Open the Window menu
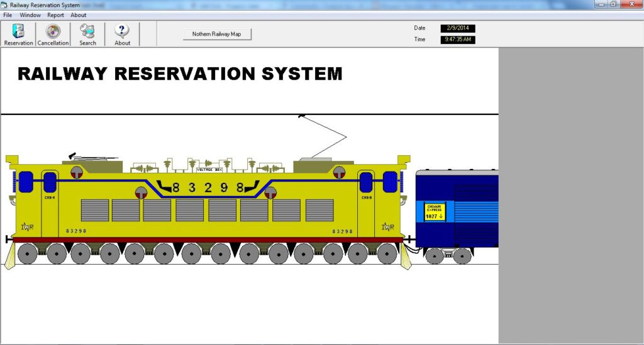This screenshot has height=345, width=644. 30,15
